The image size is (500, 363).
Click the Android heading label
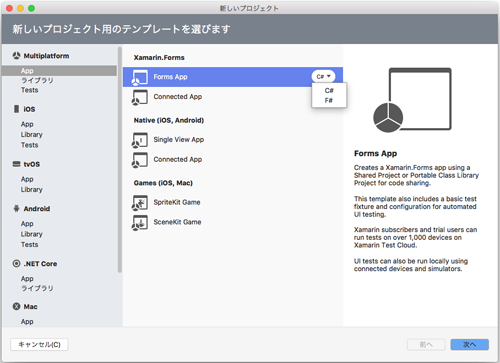coord(37,209)
